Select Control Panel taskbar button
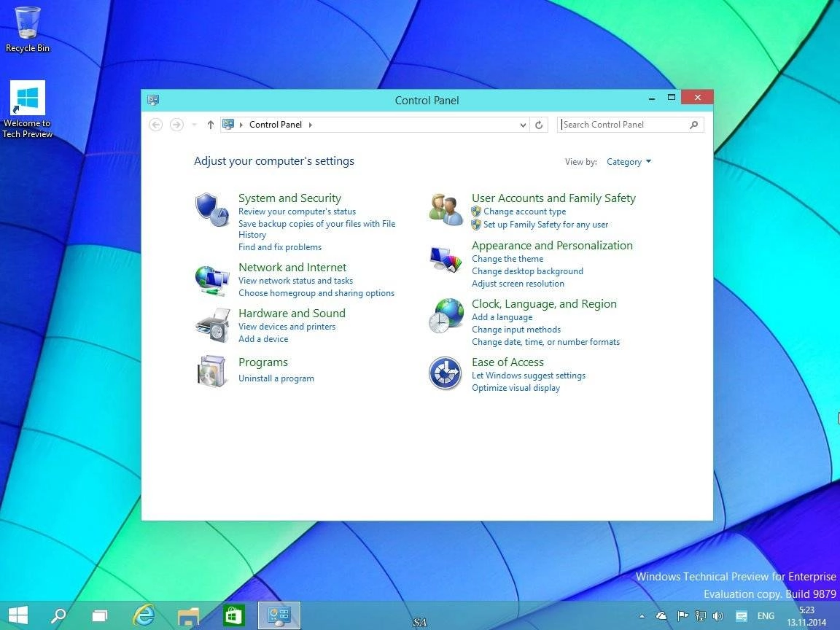 point(279,615)
